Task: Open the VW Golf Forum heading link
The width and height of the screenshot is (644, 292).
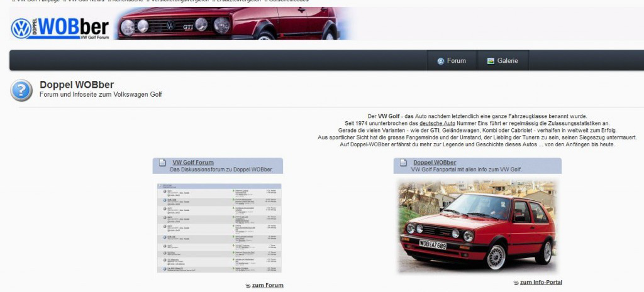Action: [x=192, y=163]
